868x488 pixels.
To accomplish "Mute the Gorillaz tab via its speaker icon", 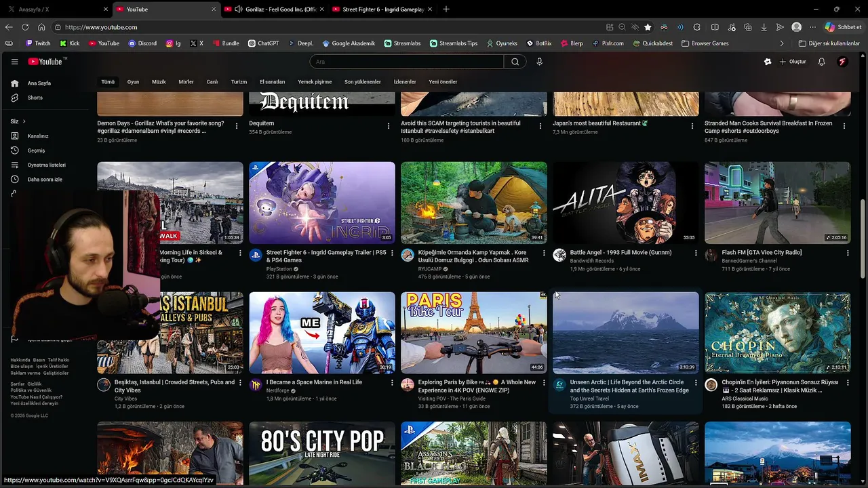I will tap(238, 9).
